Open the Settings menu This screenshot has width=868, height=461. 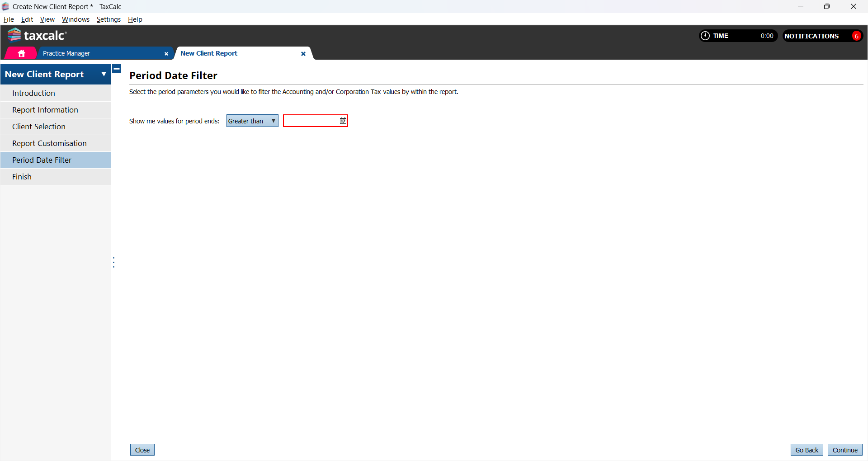click(x=108, y=19)
